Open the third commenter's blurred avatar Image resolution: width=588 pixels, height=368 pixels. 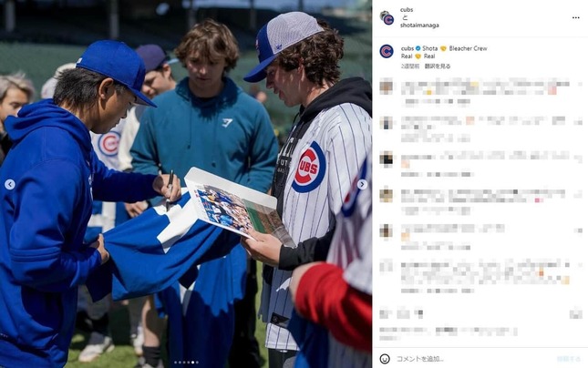pos(386,158)
